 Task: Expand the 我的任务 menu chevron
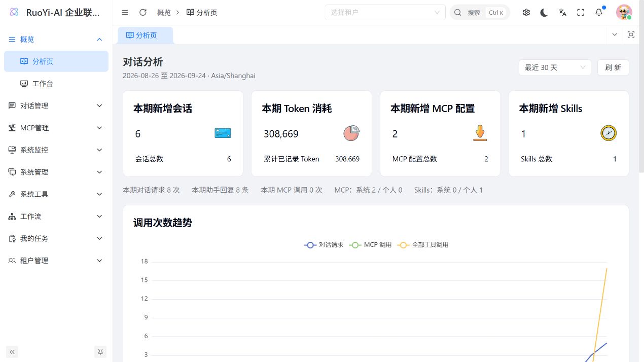[x=99, y=238]
